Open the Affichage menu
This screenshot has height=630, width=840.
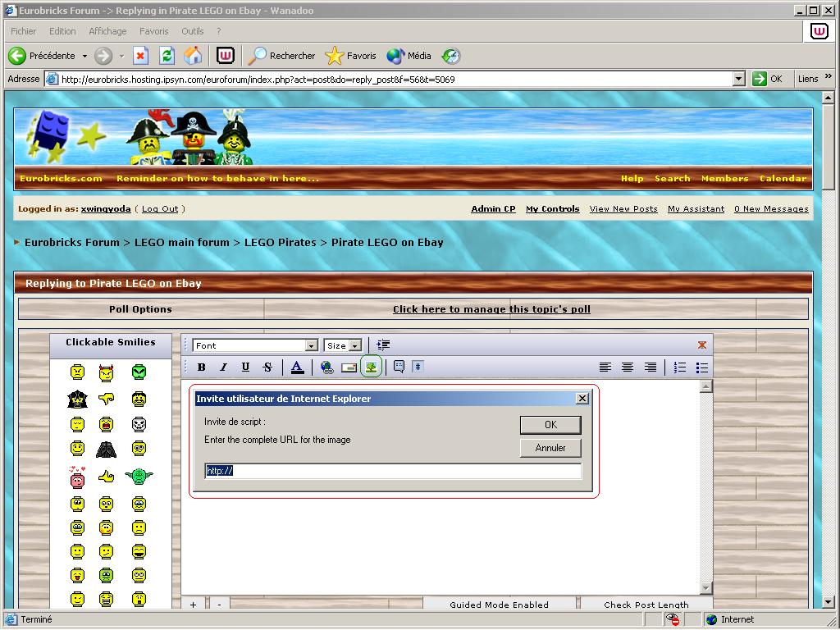point(107,31)
